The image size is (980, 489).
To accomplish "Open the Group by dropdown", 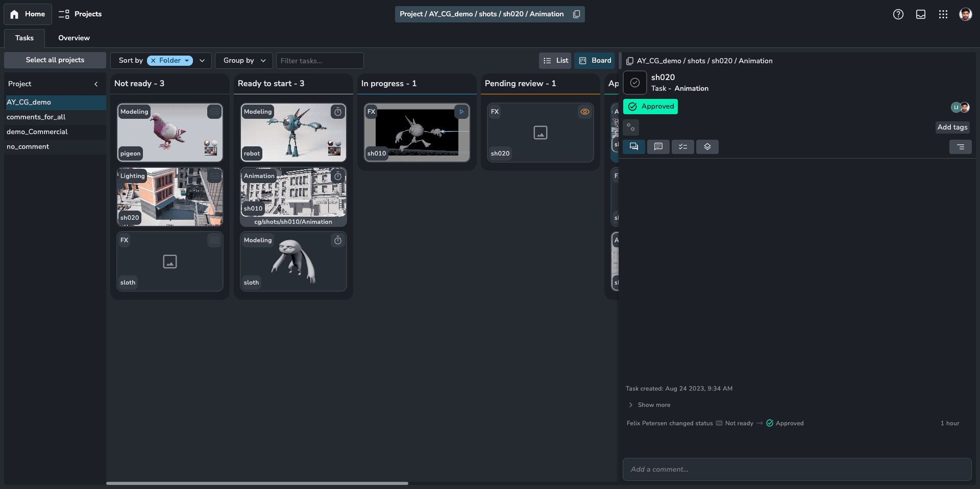I will click(x=244, y=61).
